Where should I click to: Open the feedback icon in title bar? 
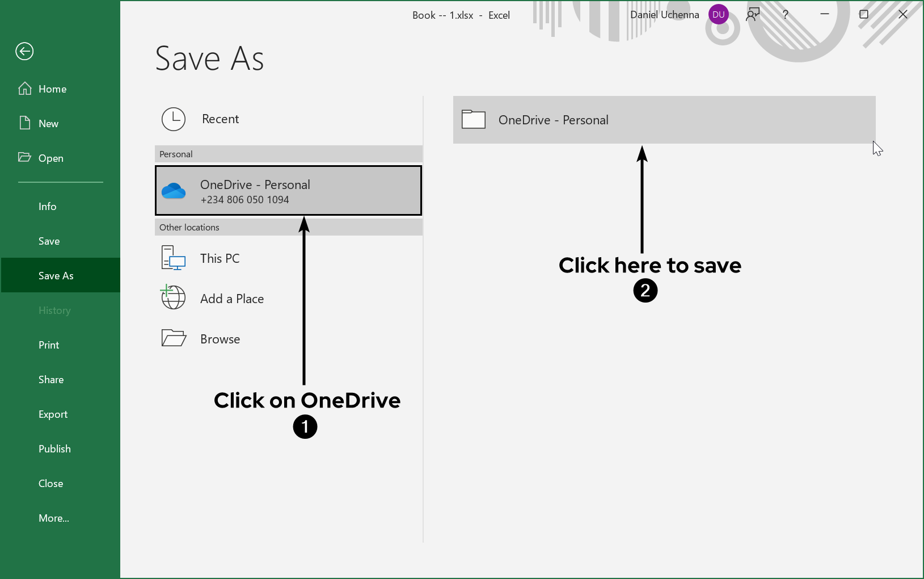[x=753, y=15]
